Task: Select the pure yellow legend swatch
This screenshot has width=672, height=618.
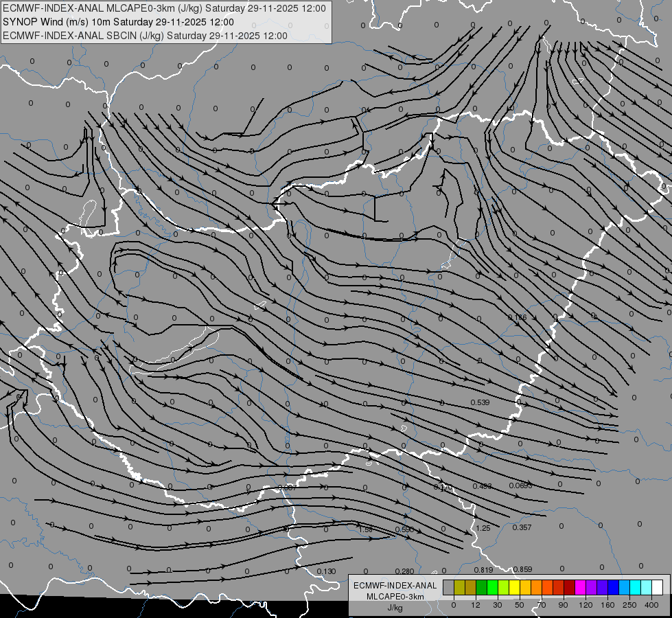Action: click(515, 587)
